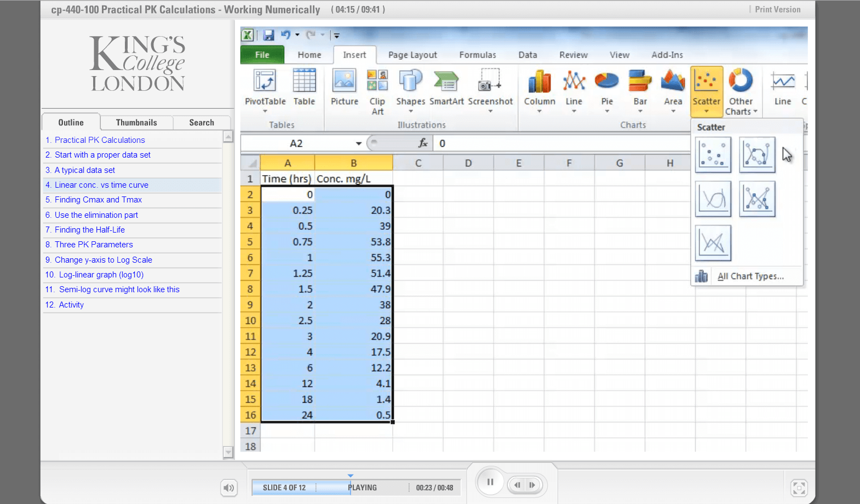Image resolution: width=860 pixels, height=504 pixels.
Task: Pause the slide playback
Action: click(490, 482)
